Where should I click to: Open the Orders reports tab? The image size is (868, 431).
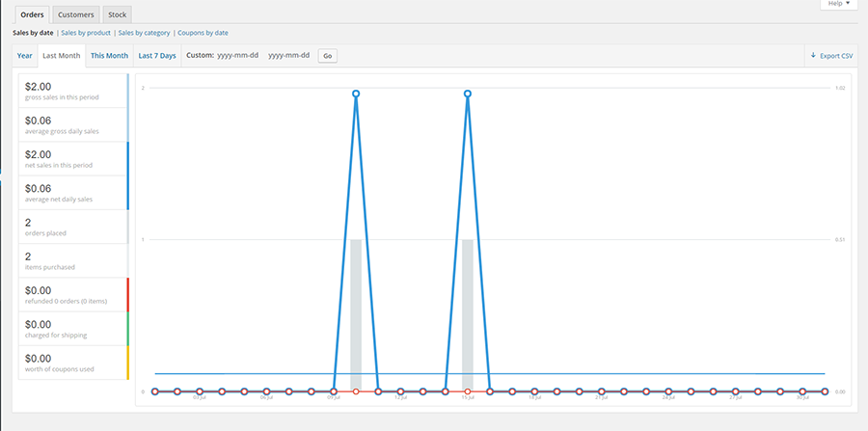coord(32,14)
